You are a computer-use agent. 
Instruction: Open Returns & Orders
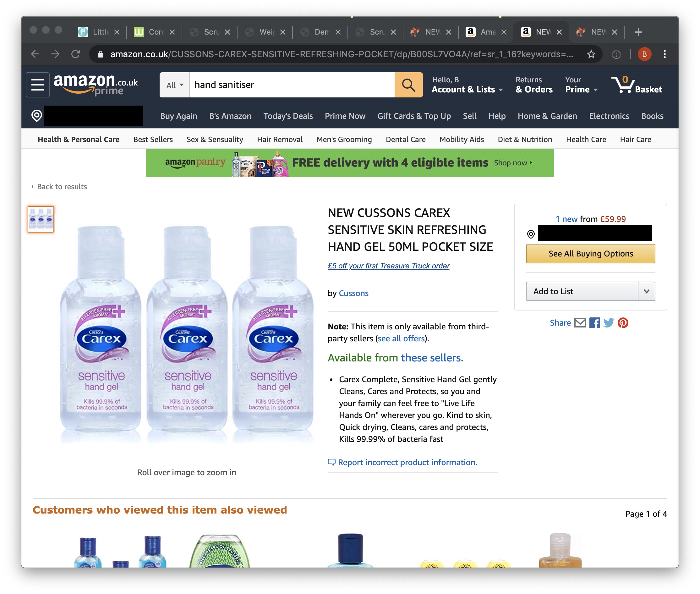(x=534, y=85)
